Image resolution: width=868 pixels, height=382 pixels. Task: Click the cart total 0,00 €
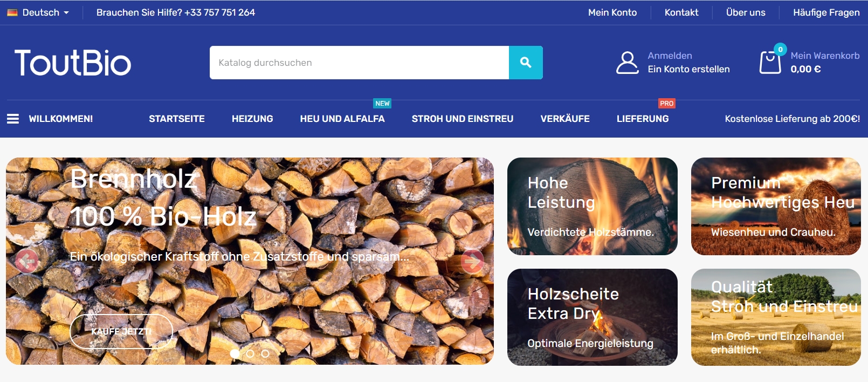(x=806, y=69)
